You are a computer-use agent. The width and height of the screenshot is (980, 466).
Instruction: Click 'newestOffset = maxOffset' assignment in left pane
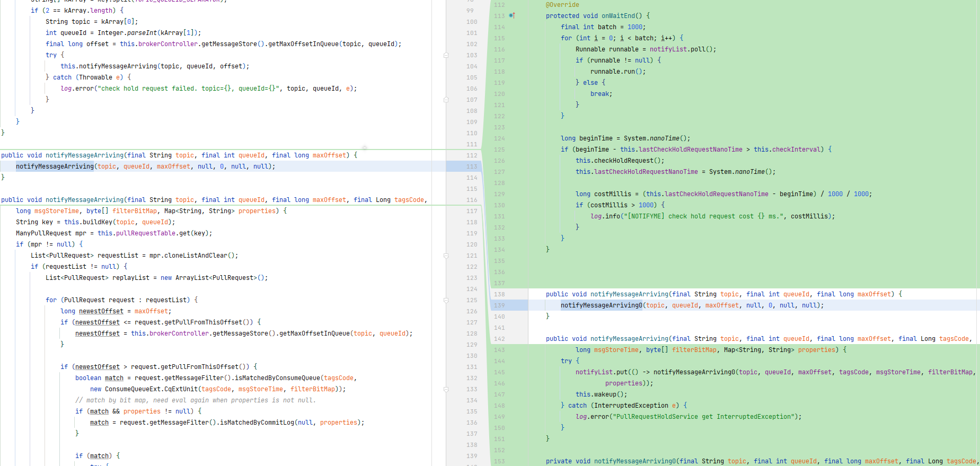click(125, 311)
